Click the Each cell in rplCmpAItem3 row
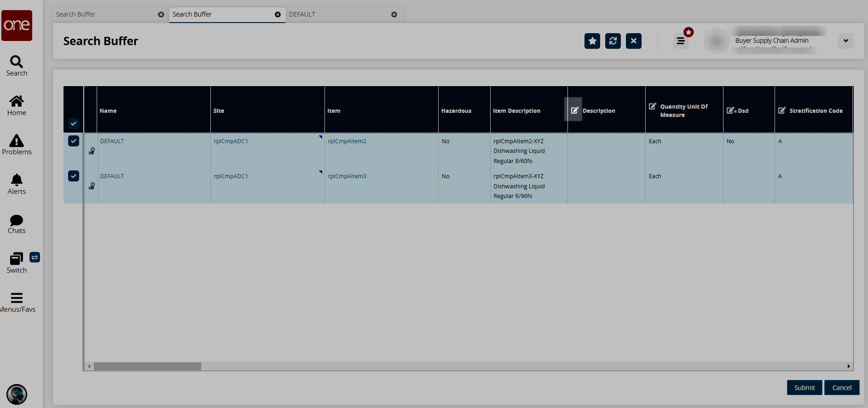This screenshot has width=868, height=408. click(x=684, y=186)
